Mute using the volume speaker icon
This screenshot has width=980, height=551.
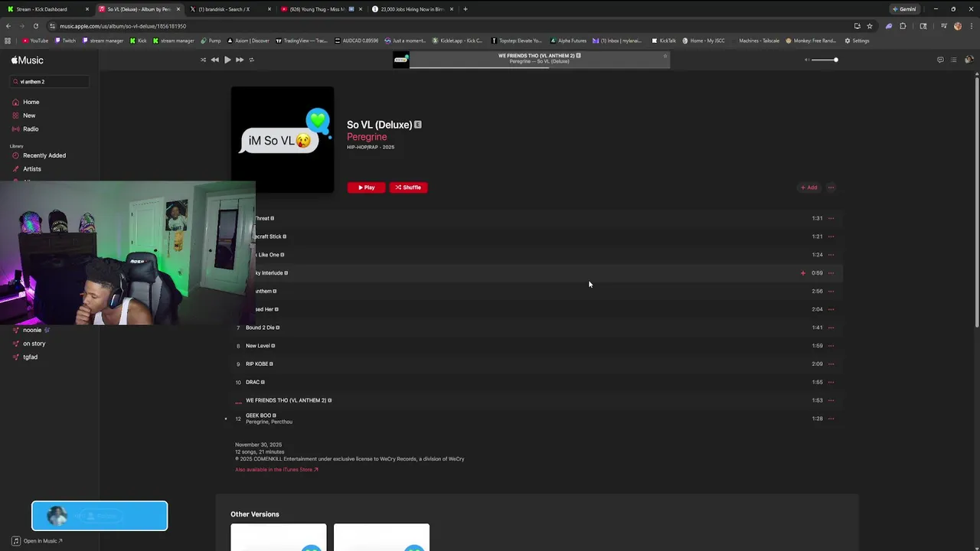(x=806, y=60)
